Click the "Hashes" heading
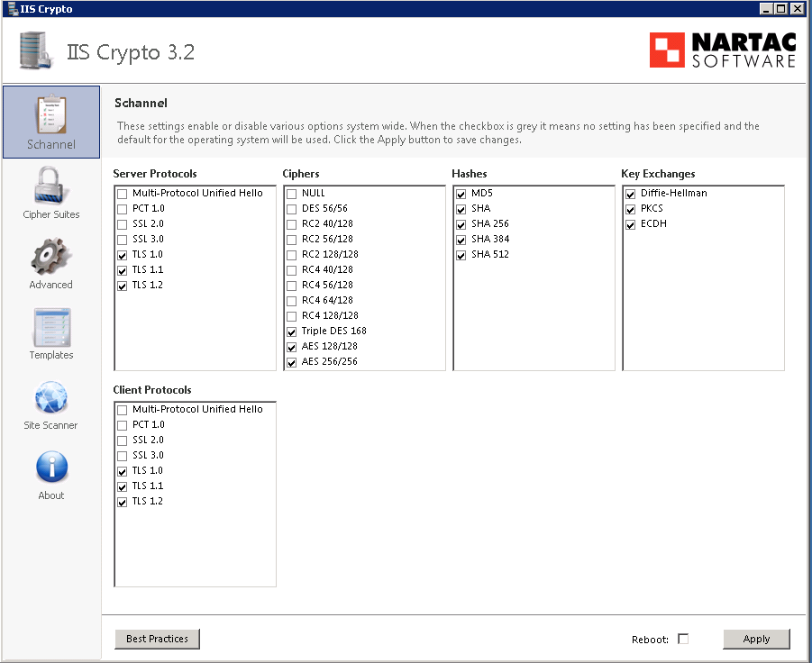The image size is (812, 663). [x=470, y=174]
